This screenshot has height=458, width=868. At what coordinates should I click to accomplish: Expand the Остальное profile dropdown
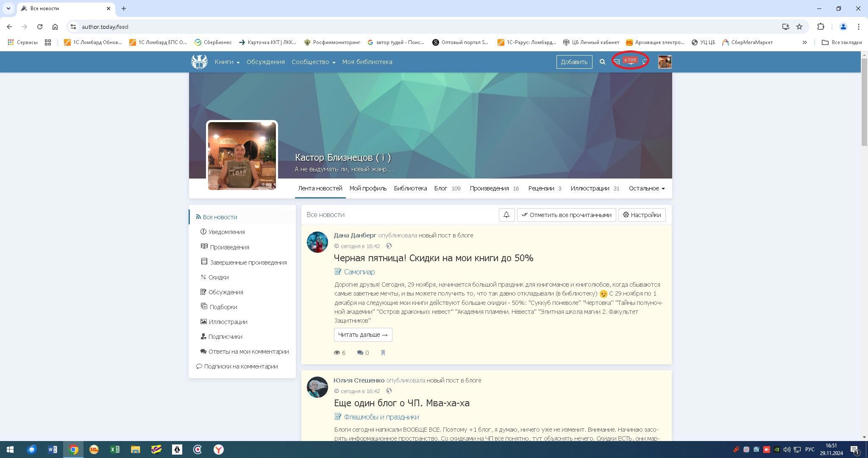pyautogui.click(x=646, y=188)
